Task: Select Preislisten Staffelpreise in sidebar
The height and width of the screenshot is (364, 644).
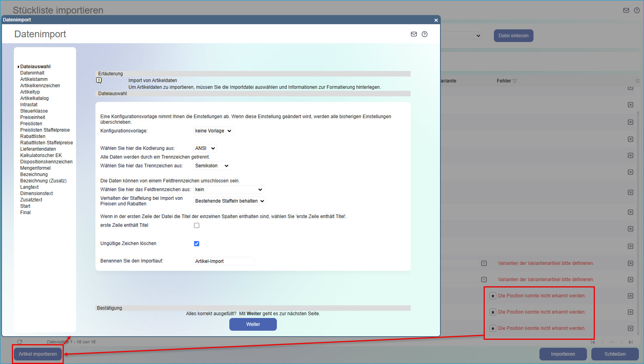Action: pos(45,130)
